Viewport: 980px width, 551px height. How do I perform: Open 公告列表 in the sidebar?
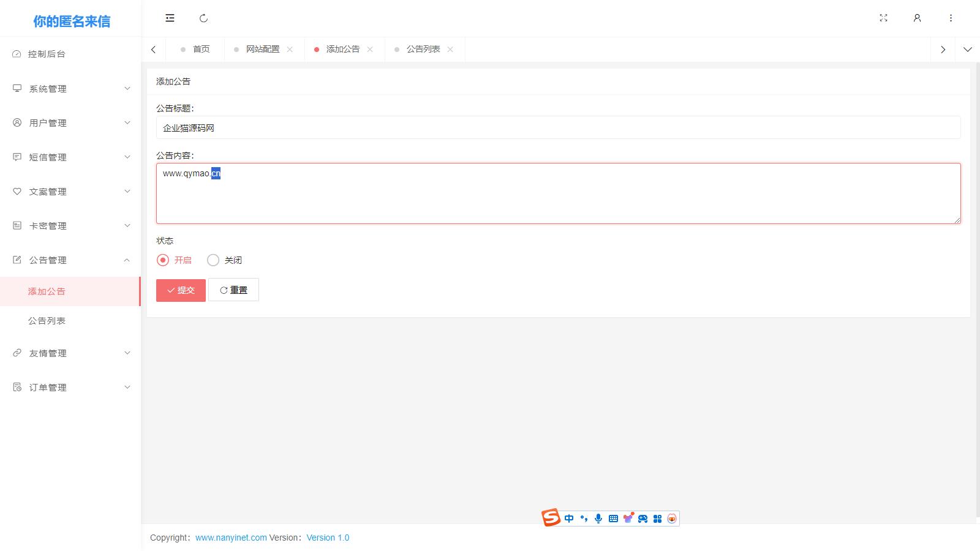[x=70, y=321]
